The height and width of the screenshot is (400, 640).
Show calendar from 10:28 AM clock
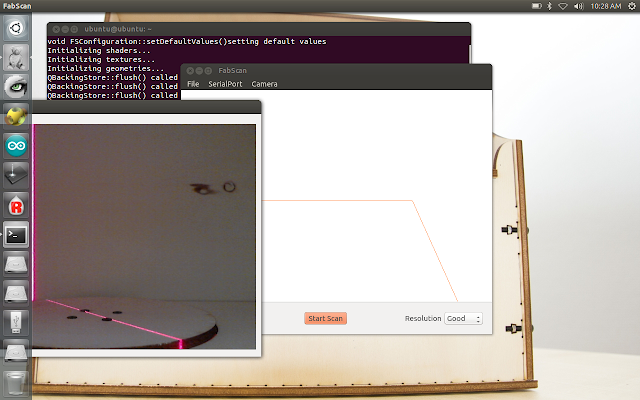coord(606,6)
